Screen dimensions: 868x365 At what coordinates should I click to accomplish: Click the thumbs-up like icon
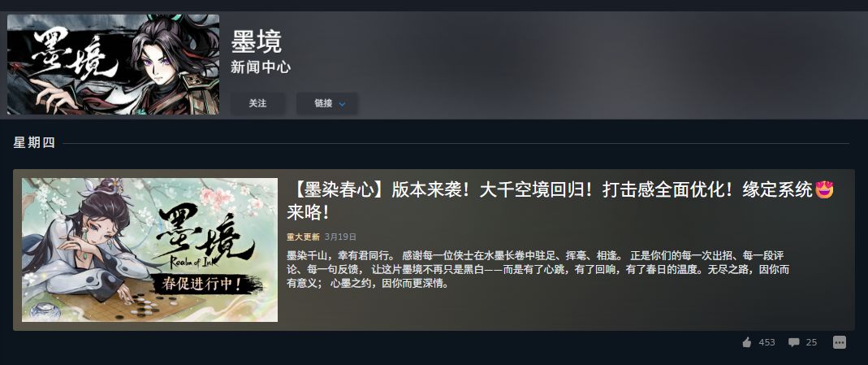click(x=747, y=342)
